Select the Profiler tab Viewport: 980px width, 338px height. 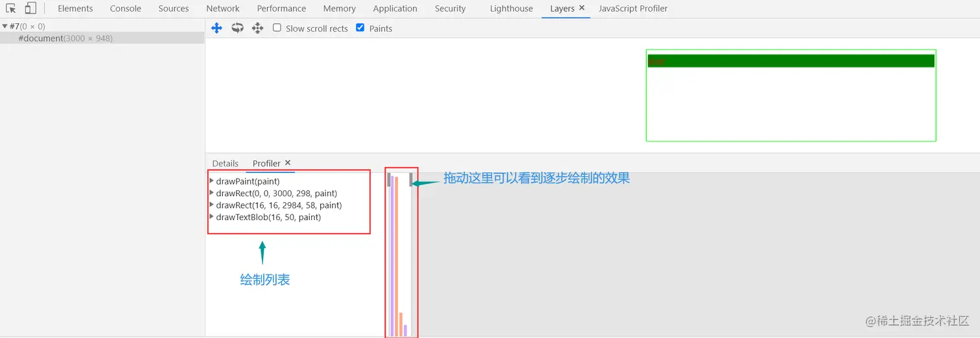click(x=266, y=163)
